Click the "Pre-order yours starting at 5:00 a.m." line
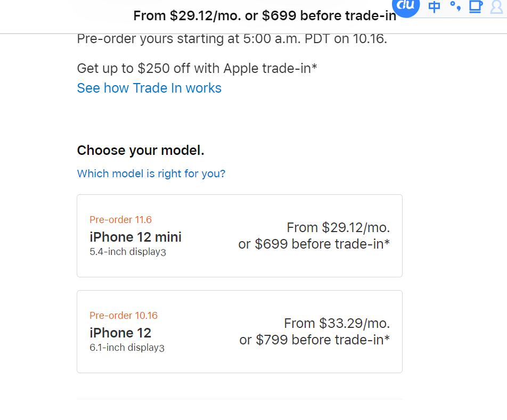The height and width of the screenshot is (420, 507). 232,39
